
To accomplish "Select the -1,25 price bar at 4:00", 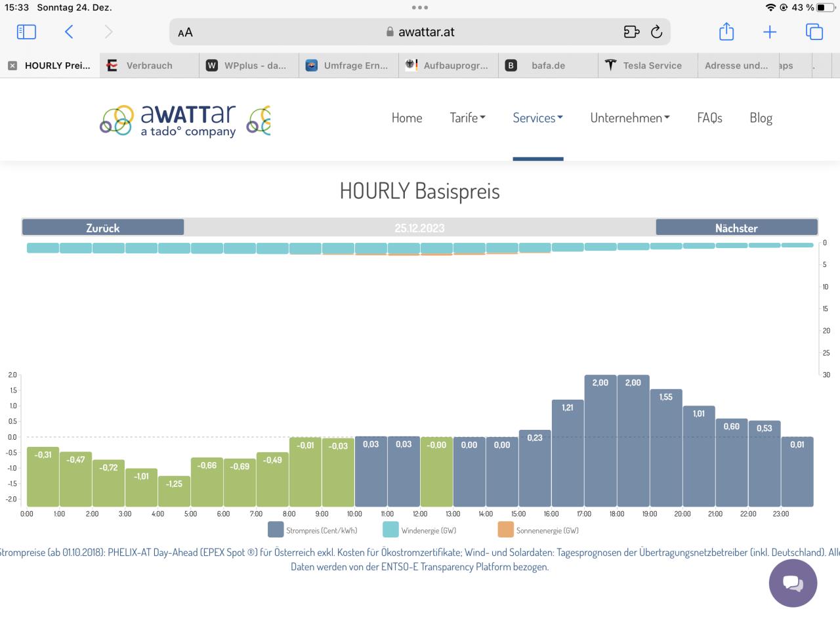I will coord(174,492).
